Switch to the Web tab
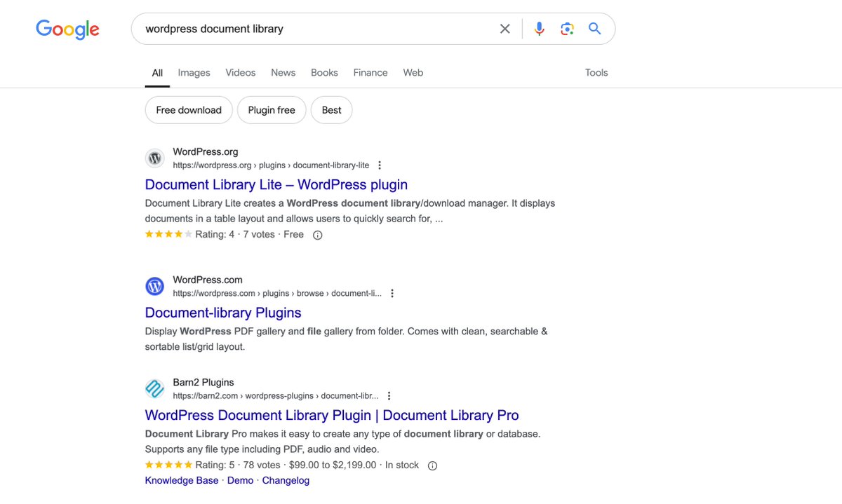Viewport: 842px width, 504px height. pyautogui.click(x=413, y=72)
